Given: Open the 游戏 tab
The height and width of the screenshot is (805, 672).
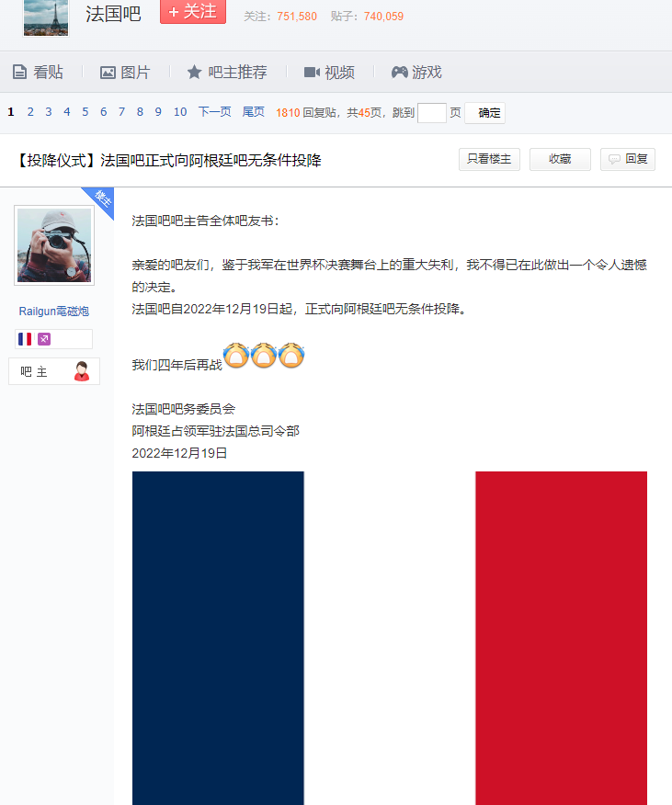Looking at the screenshot, I should tap(416, 73).
